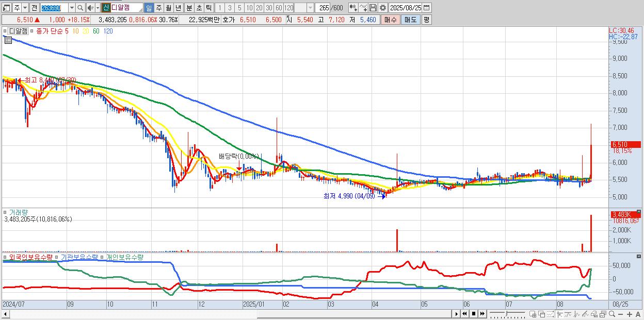
Task: Open the magnifier zoom icon at bottom right
Action: [x=612, y=314]
